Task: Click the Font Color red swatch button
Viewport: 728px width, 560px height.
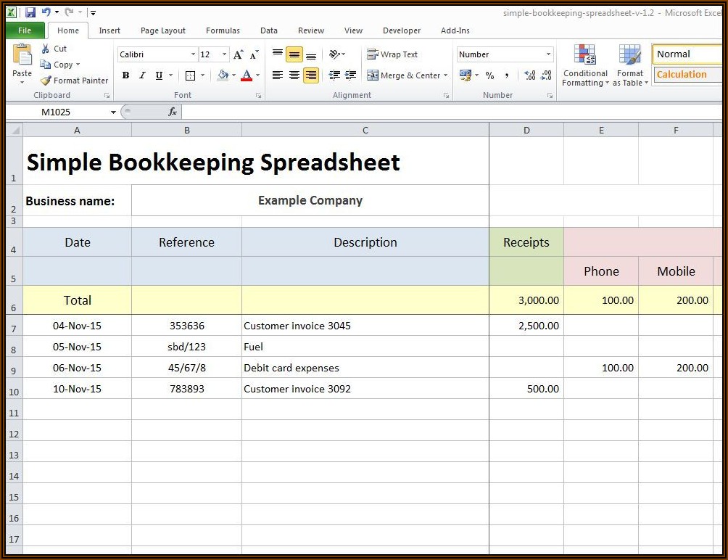Action: 247,75
